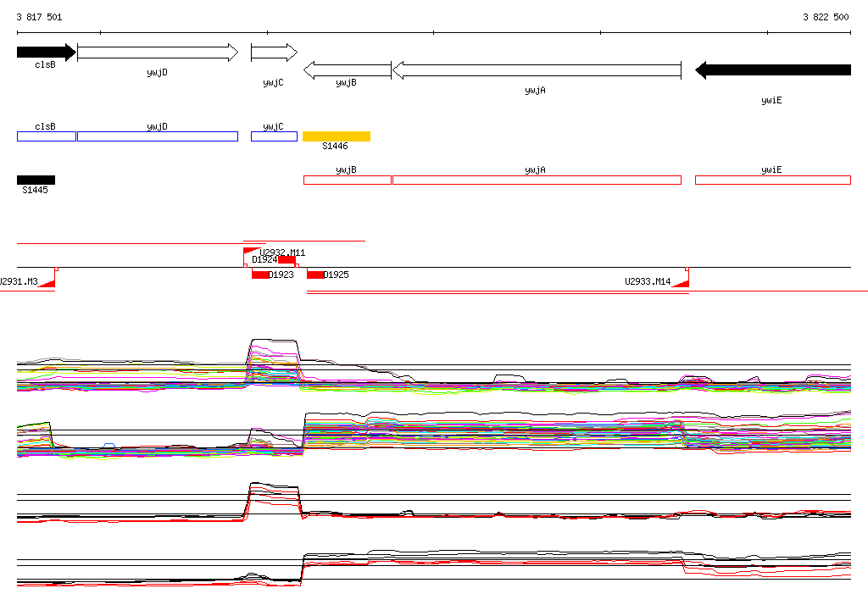Select the D1924 red downshift marker
The width and height of the screenshot is (868, 605).
pos(287,259)
